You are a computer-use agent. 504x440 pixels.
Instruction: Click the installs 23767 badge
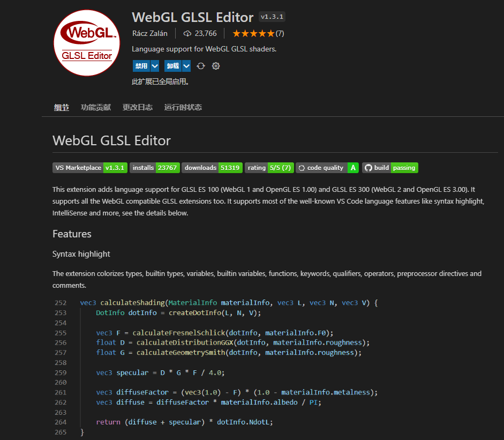point(155,168)
